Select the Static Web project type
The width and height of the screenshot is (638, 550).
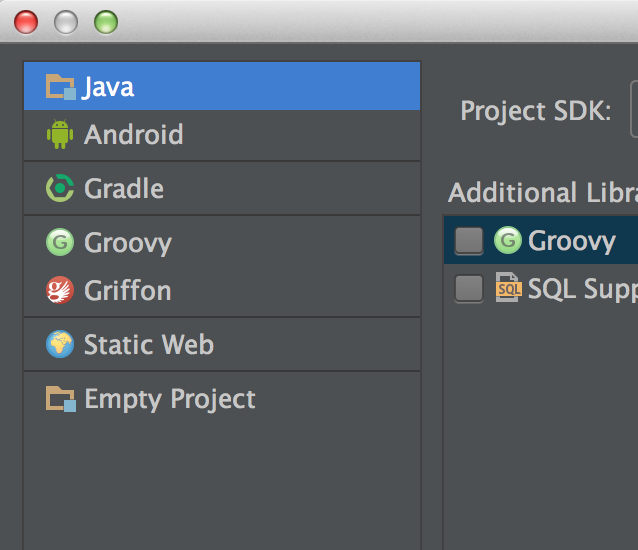[222, 345]
